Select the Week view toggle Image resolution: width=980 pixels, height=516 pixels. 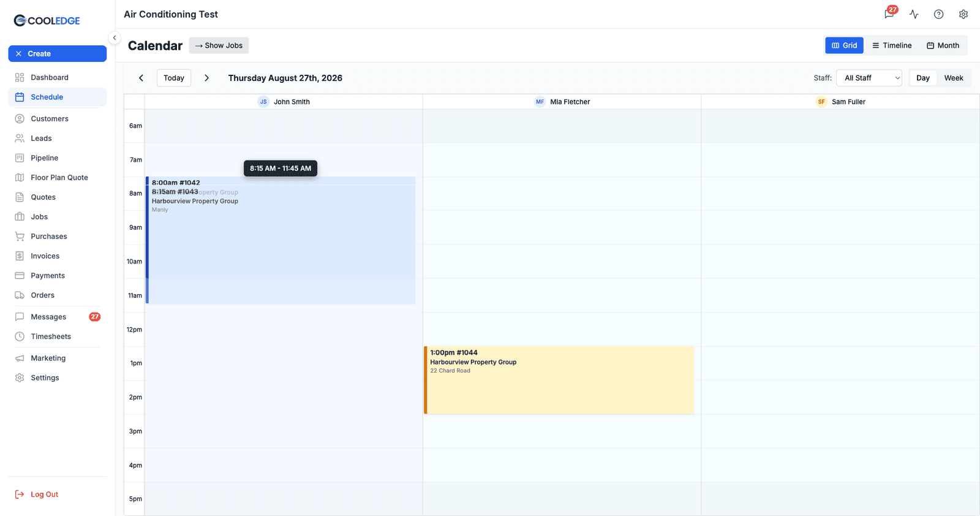point(954,78)
